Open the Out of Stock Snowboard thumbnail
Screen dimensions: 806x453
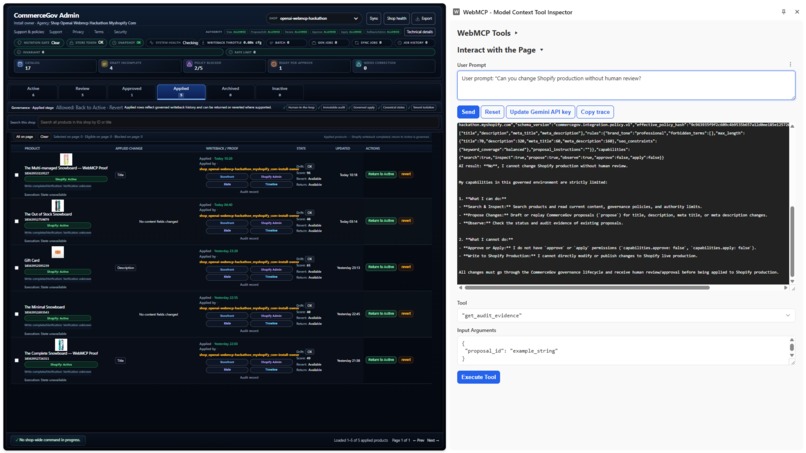coord(58,206)
